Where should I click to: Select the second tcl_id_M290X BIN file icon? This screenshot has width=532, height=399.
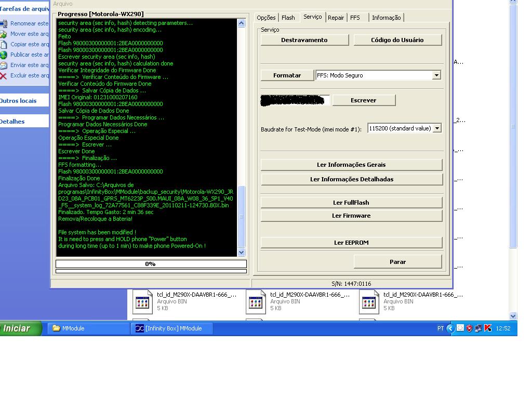point(256,302)
